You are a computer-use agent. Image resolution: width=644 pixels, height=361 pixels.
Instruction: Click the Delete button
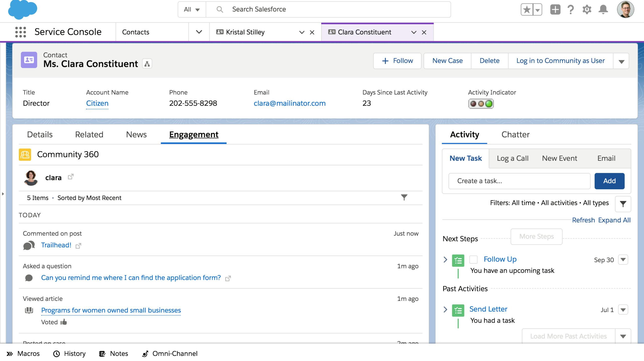[490, 61]
